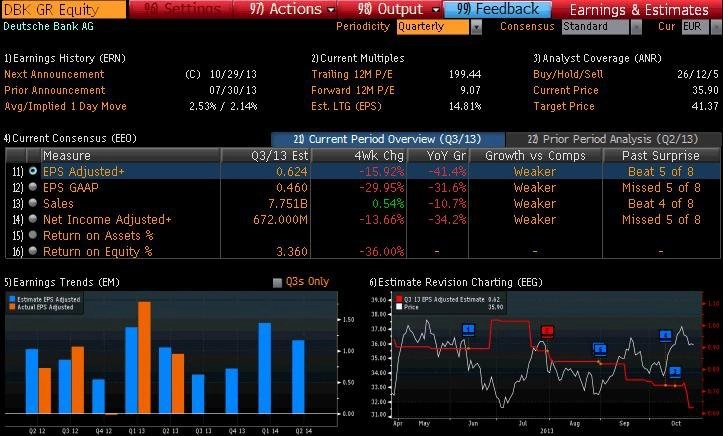The image size is (723, 436).
Task: Click the orange Actual EPS Adjusted legend swatch
Action: click(12, 307)
